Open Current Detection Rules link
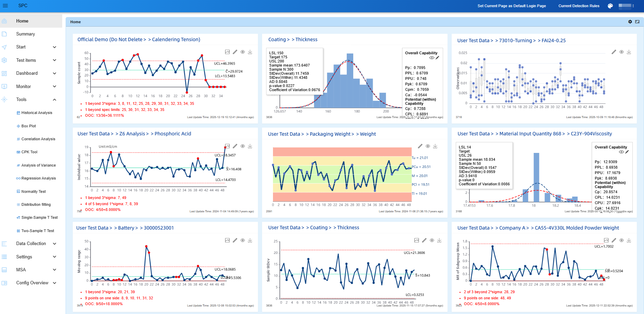Image resolution: width=644 pixels, height=314 pixels. pyautogui.click(x=579, y=6)
